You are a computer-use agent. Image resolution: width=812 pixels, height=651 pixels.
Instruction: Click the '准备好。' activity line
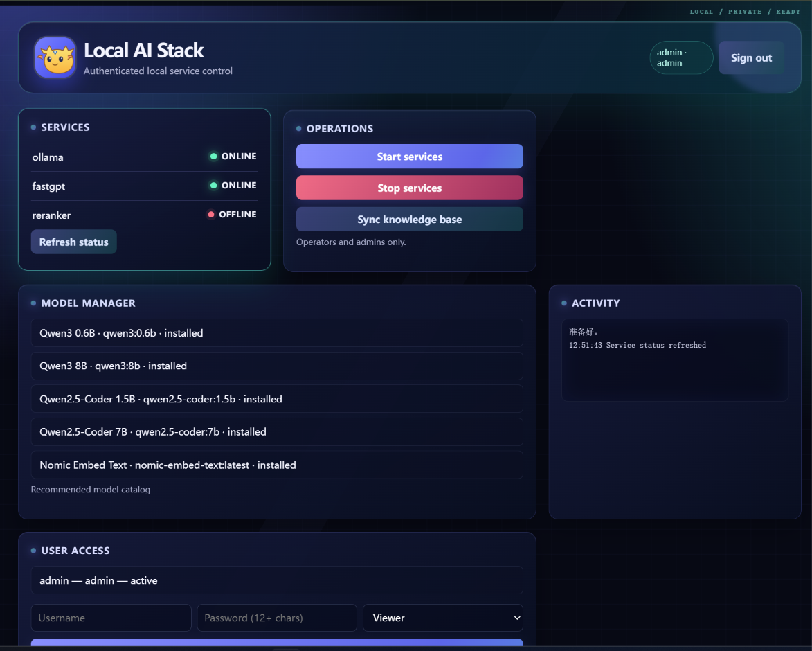pyautogui.click(x=584, y=332)
